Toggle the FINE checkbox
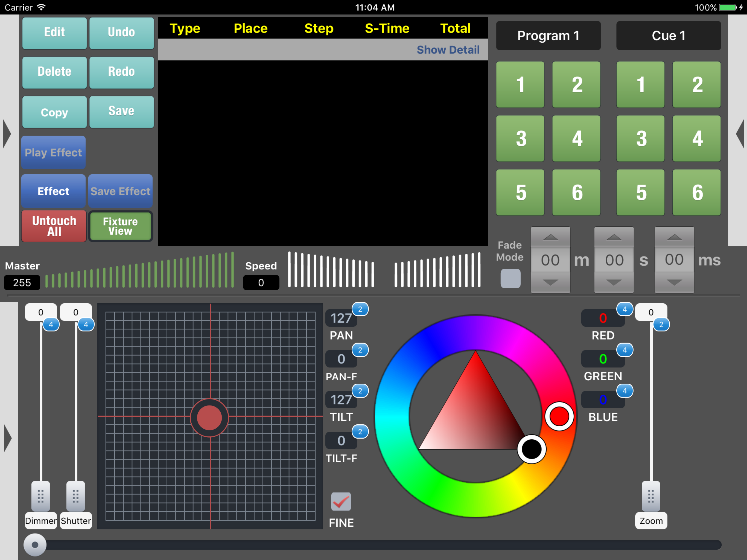747x560 pixels. coord(341,501)
